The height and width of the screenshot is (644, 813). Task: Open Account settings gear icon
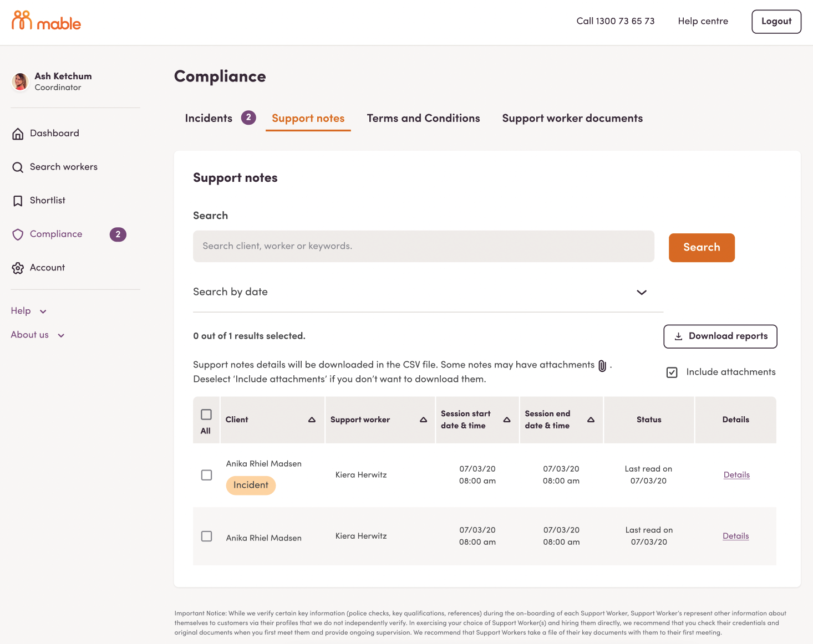[17, 268]
